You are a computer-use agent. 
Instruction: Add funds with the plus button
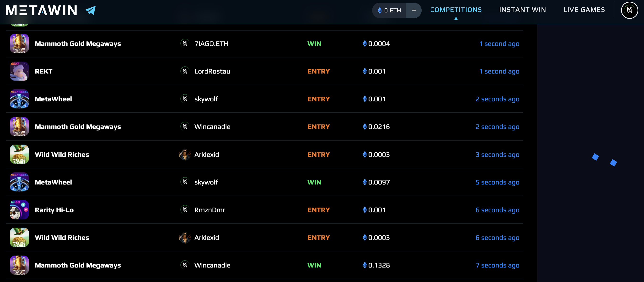[x=414, y=10]
